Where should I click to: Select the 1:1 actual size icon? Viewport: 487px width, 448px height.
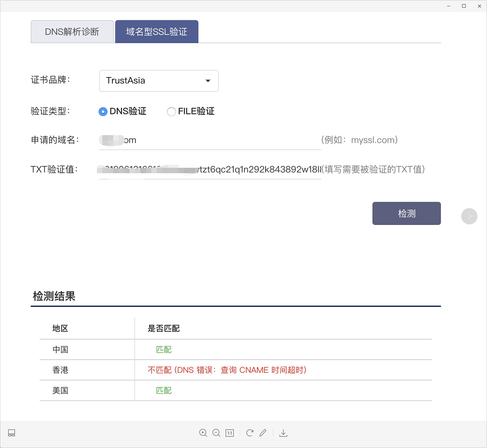(230, 433)
